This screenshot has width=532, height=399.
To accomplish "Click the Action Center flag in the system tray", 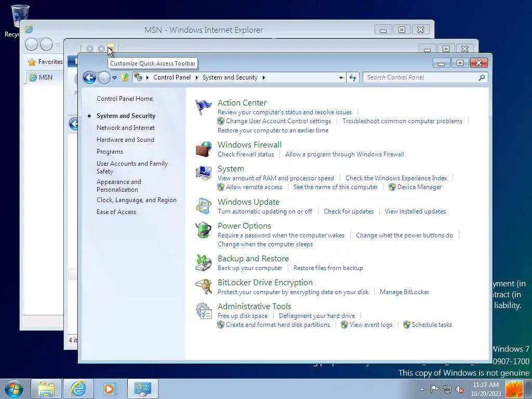I will click(435, 389).
